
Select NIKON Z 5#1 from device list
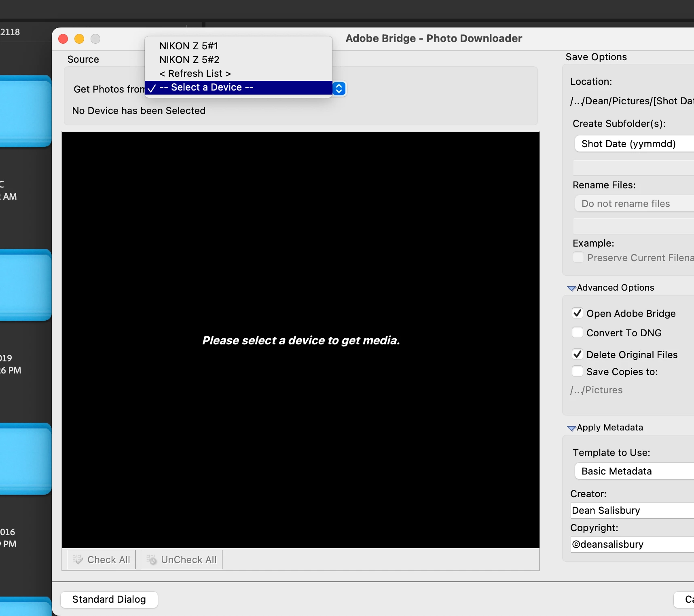coord(238,46)
